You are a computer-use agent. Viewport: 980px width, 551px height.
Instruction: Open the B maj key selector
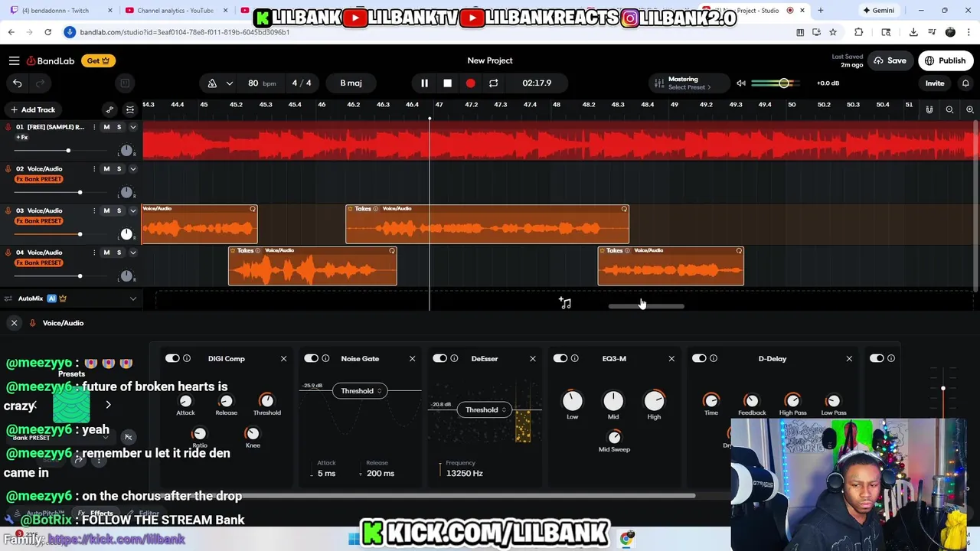tap(351, 83)
